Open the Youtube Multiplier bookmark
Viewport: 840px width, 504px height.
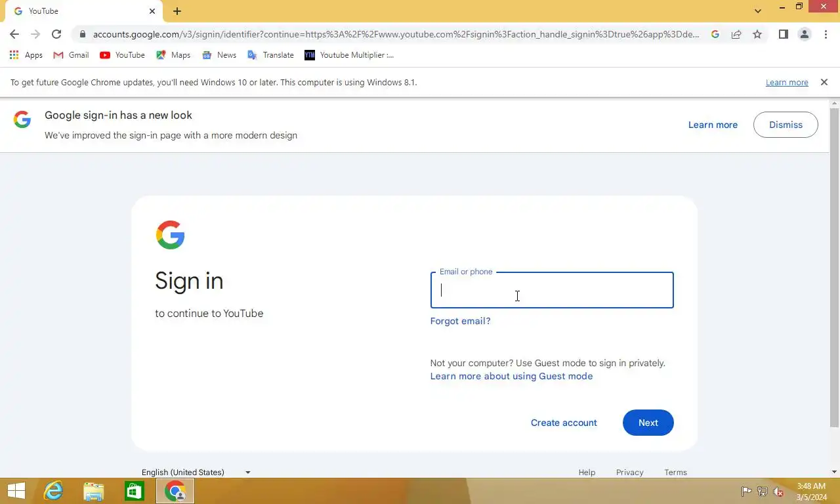click(349, 55)
